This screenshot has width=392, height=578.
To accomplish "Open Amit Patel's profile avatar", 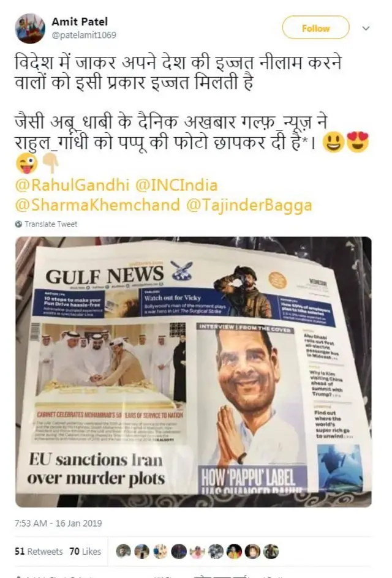I will pyautogui.click(x=30, y=29).
